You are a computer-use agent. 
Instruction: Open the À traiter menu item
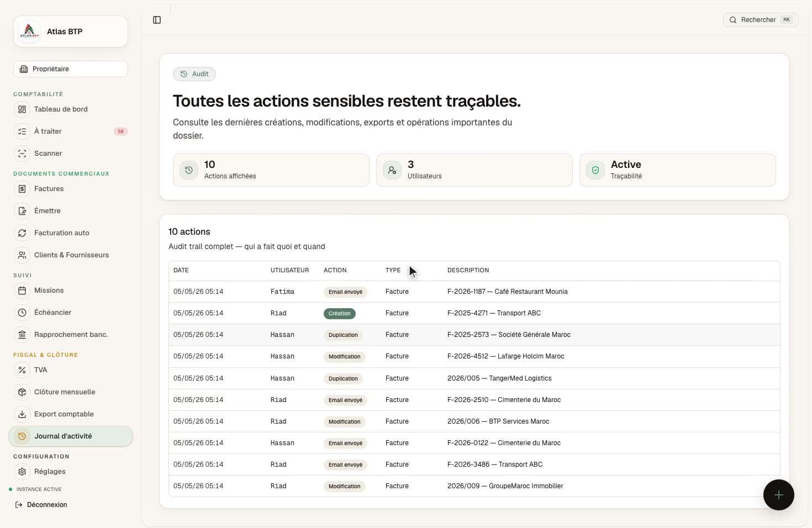pos(71,131)
